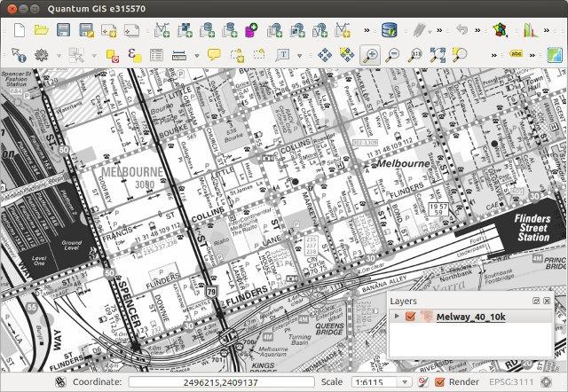Screen dimensions: 568x392
Task: Select the Melway_40_10k layer name
Action: point(470,318)
